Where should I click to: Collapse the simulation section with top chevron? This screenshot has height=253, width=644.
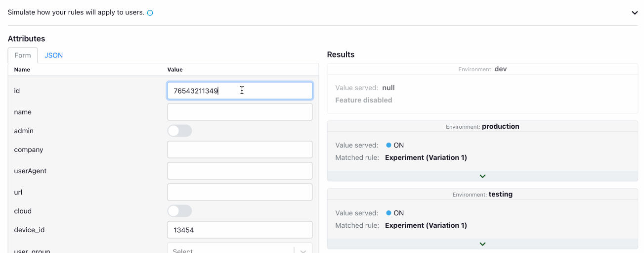635,13
